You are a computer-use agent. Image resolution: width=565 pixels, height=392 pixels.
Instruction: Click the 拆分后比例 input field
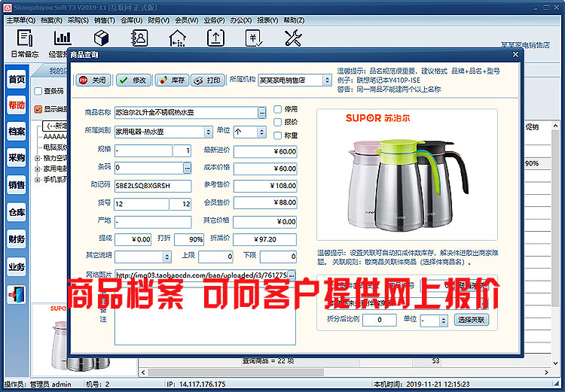pyautogui.click(x=380, y=320)
